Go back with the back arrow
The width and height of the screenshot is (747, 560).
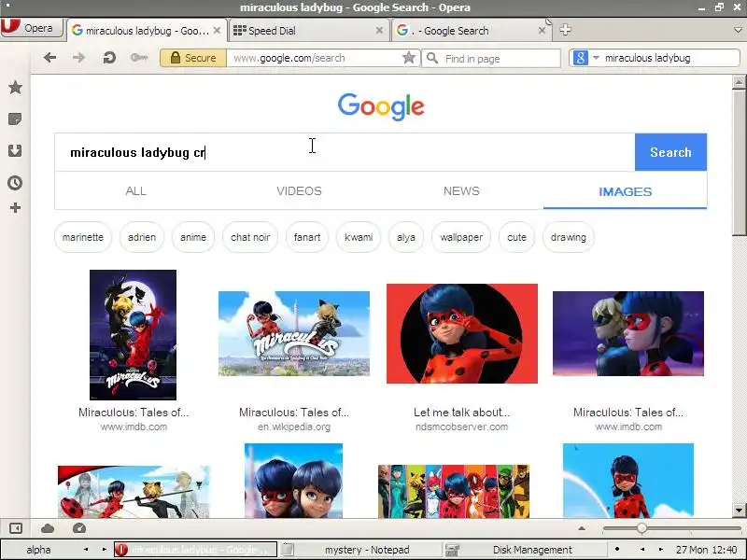coord(49,58)
